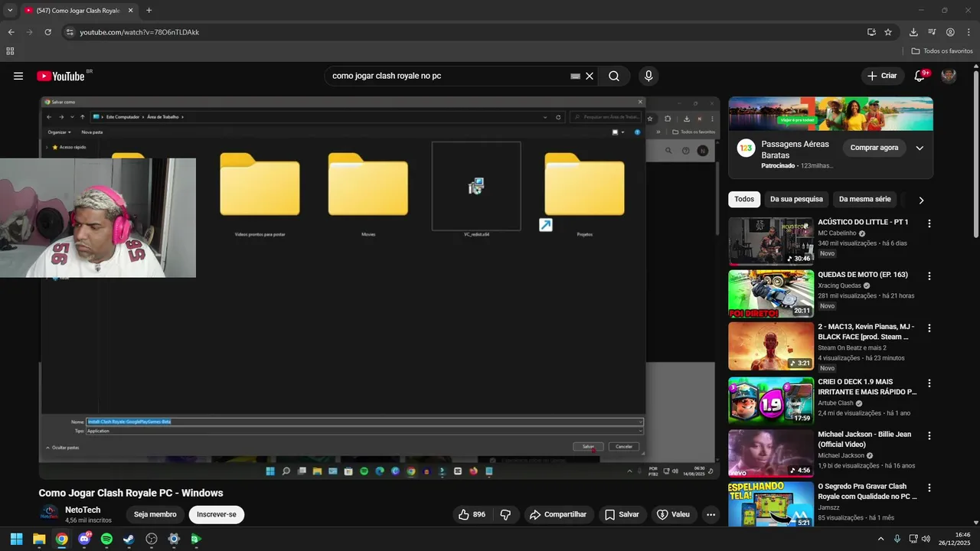Image resolution: width=980 pixels, height=551 pixels.
Task: Open a new Chrome tab
Action: [x=149, y=11]
